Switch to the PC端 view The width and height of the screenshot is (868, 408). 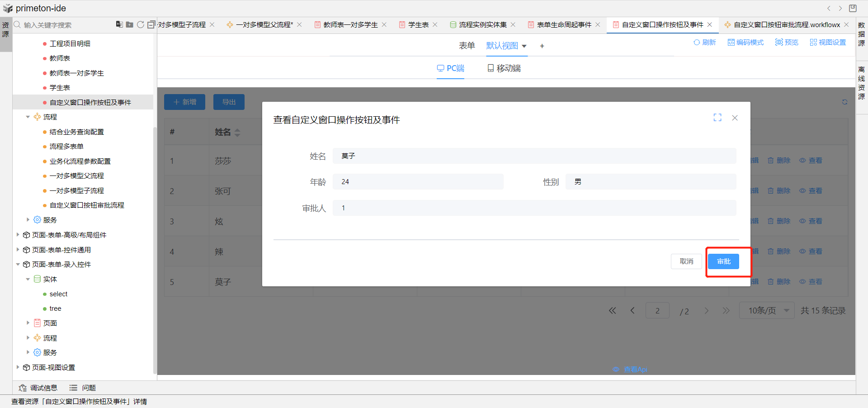(x=450, y=68)
